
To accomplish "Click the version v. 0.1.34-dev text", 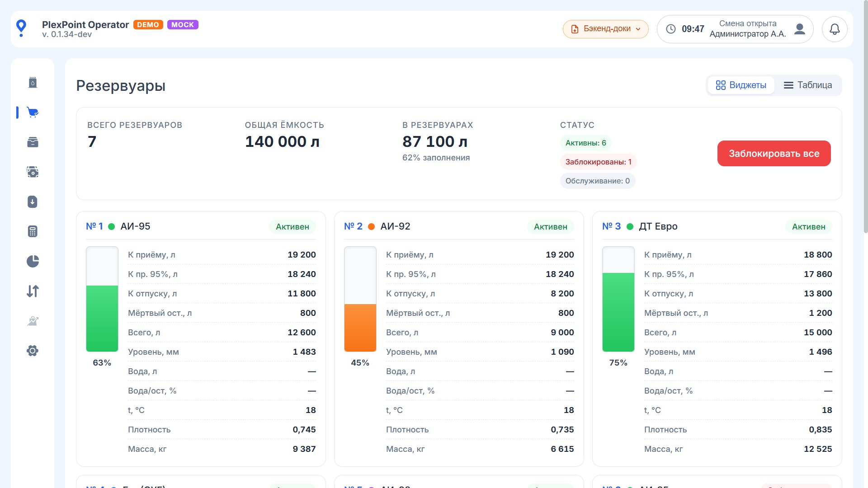I will click(x=67, y=34).
